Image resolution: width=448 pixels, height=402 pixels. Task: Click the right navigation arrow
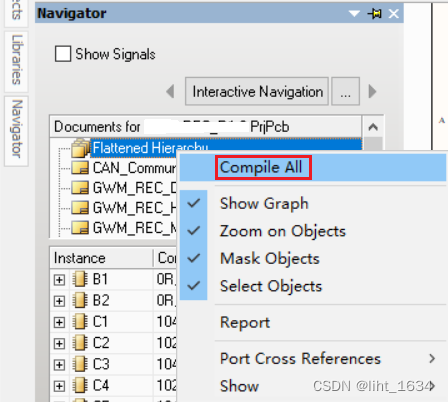coord(372,91)
